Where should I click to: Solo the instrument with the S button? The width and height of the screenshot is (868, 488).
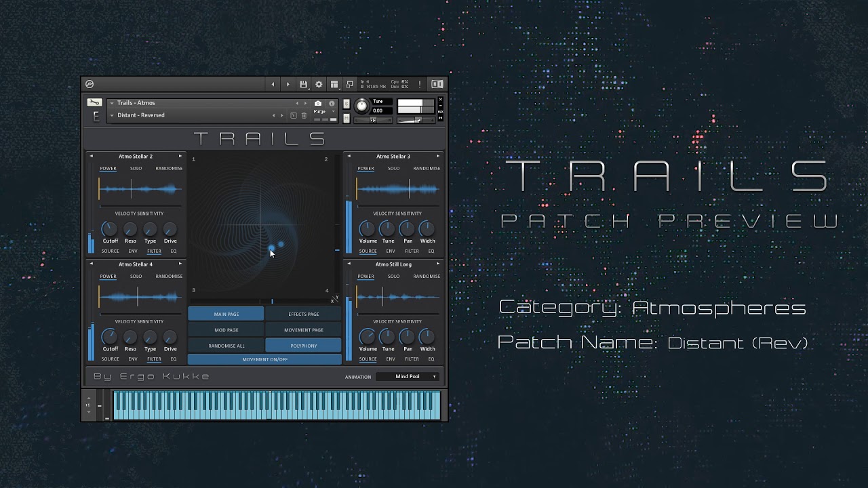click(x=347, y=104)
